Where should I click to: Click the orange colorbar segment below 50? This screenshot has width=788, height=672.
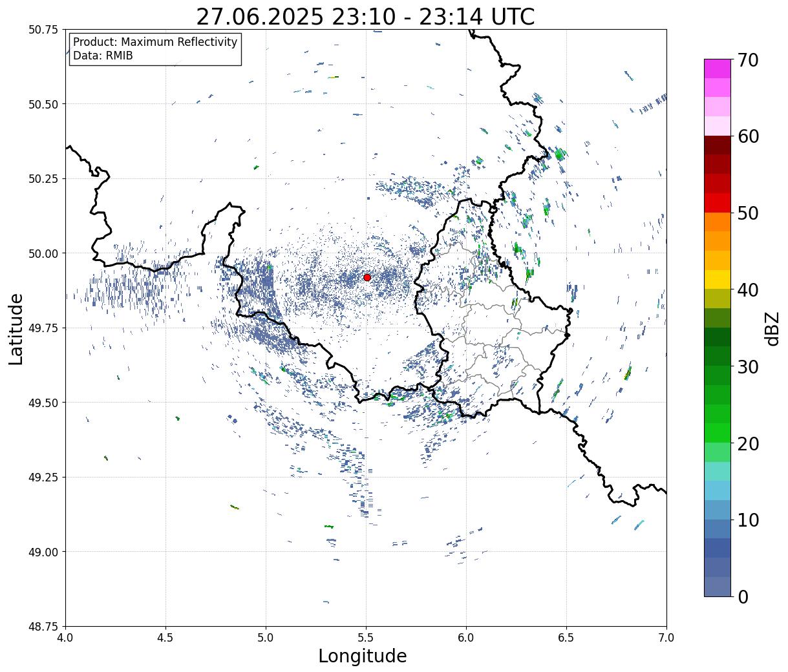click(718, 222)
